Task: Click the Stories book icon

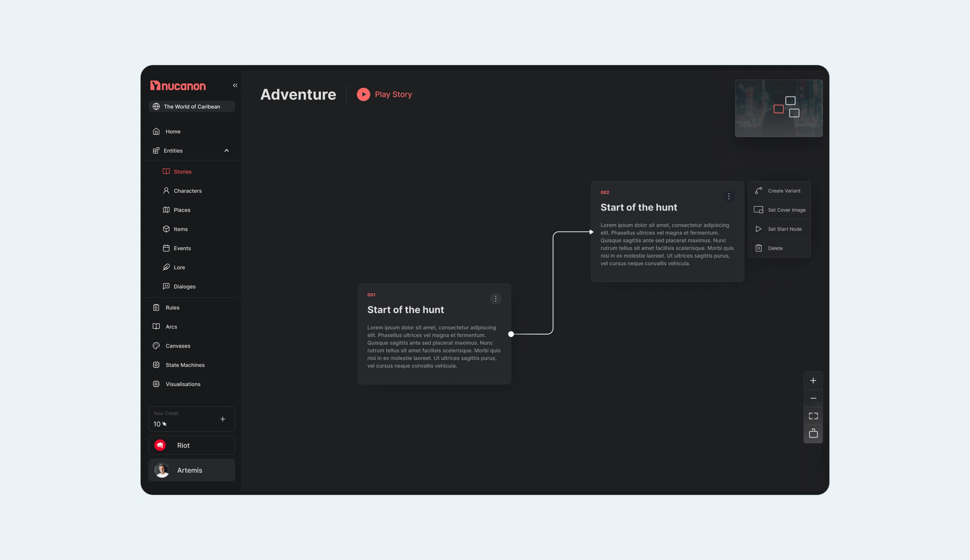Action: (166, 171)
